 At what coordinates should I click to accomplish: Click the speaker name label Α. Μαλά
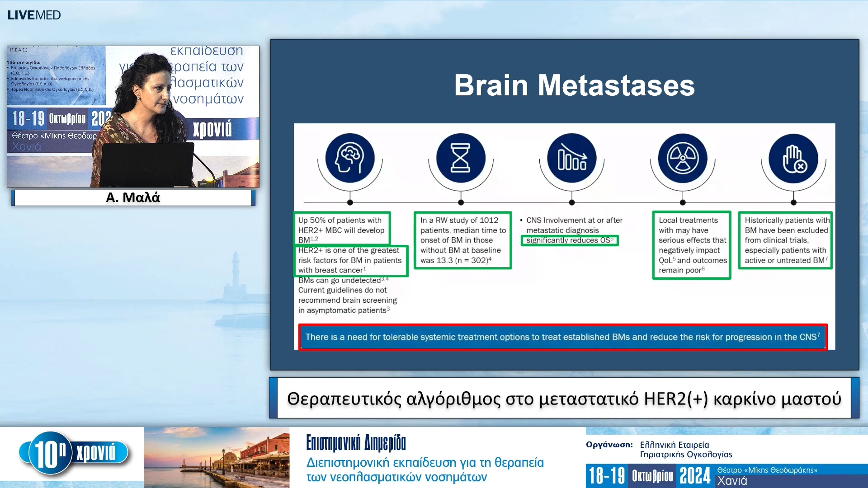point(132,197)
